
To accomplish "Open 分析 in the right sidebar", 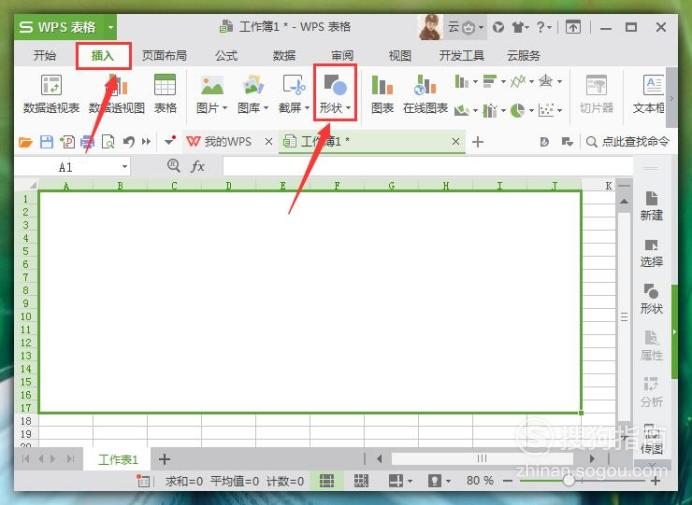I will (x=651, y=392).
